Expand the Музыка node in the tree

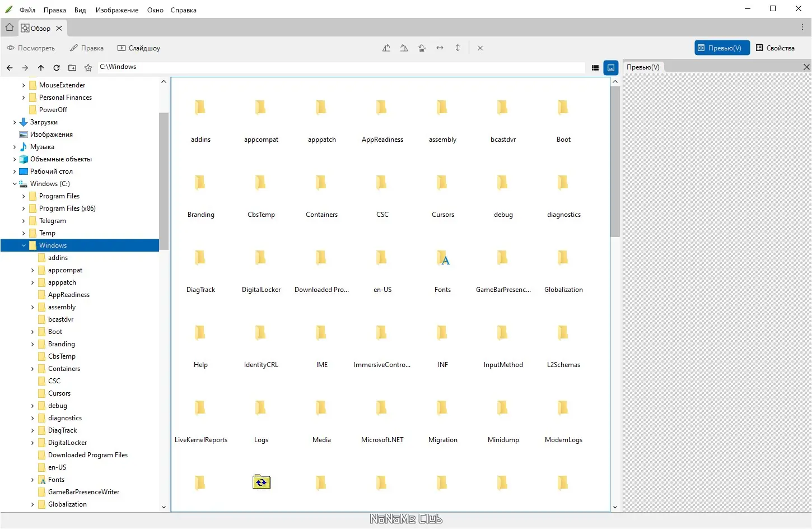[x=15, y=147]
